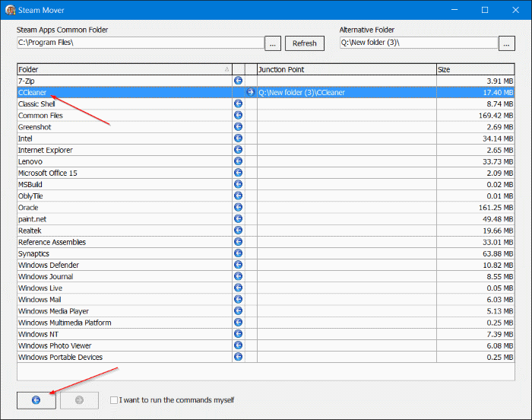Click junction path Q:\New folder (3)\CCleaner

(302, 92)
